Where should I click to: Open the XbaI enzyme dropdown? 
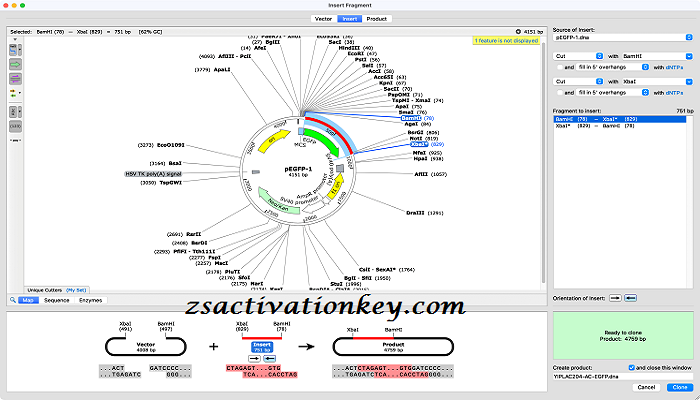(656, 82)
